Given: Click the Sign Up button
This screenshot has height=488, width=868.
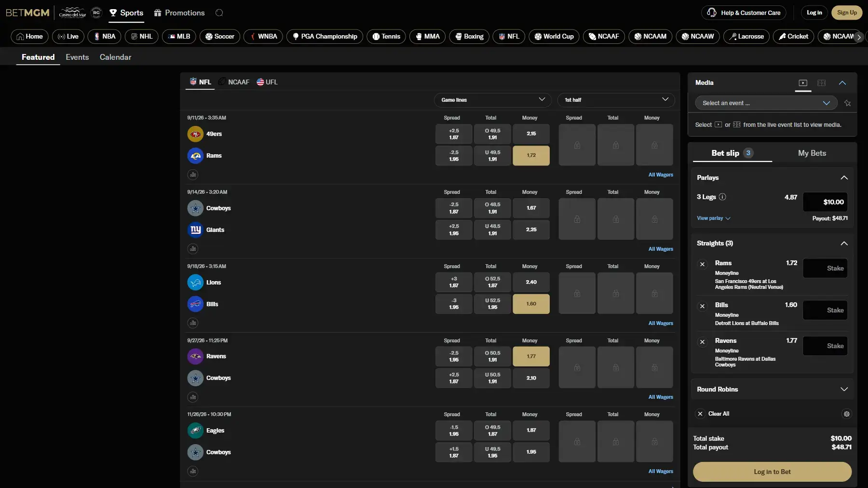Looking at the screenshot, I should (847, 13).
